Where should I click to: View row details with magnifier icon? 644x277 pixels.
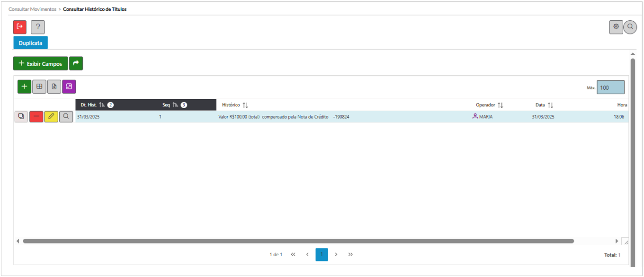[66, 117]
